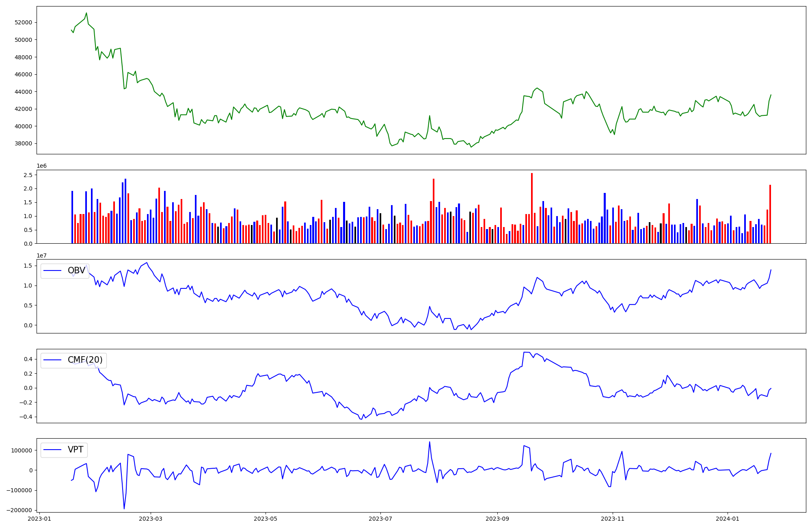
Task: Click the CMF(20) legend label
Action: coord(85,360)
